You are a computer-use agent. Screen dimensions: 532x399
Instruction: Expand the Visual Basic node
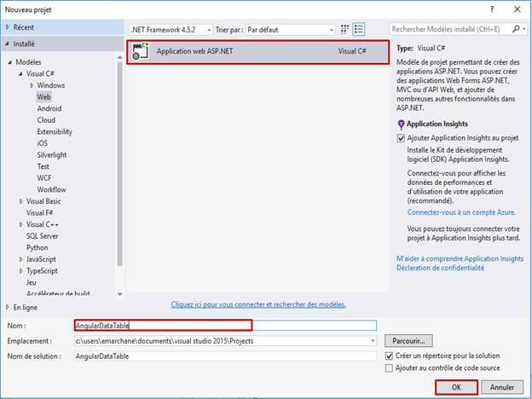(x=21, y=201)
